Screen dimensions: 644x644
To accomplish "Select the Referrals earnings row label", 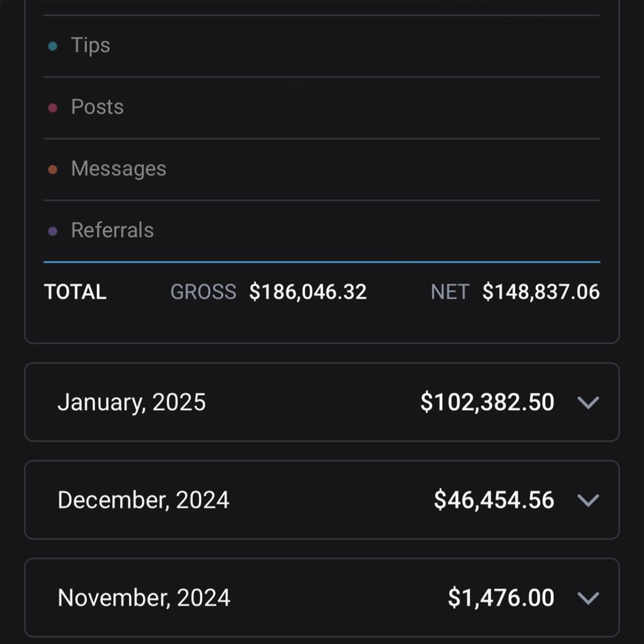I will [112, 231].
